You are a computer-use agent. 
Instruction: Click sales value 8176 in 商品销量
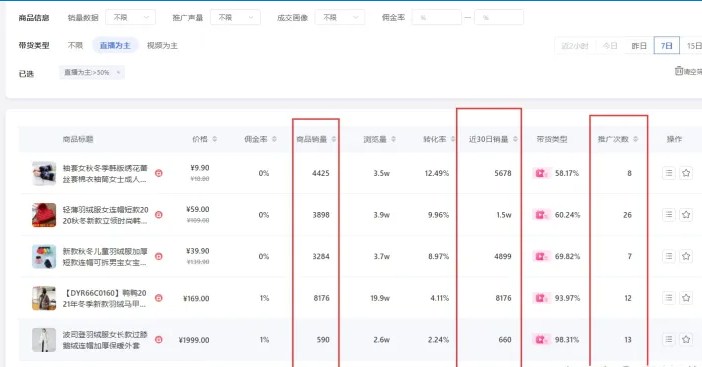(x=321, y=298)
